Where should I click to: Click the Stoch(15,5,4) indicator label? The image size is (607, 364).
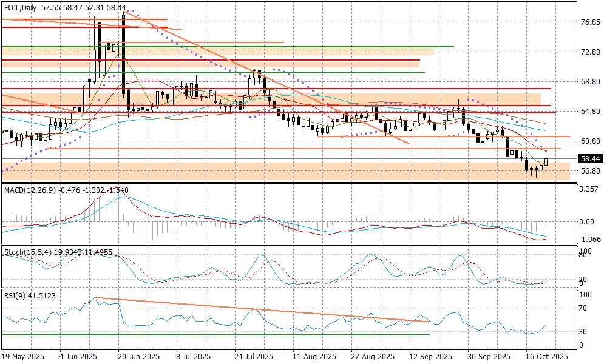[x=24, y=252]
